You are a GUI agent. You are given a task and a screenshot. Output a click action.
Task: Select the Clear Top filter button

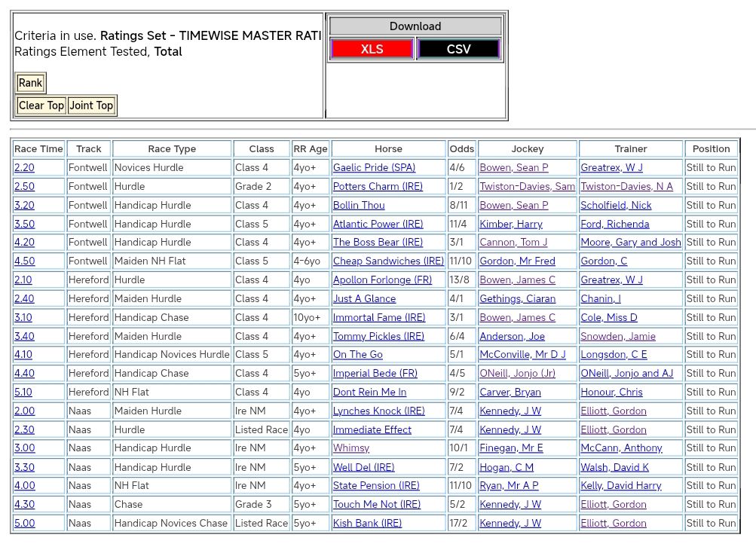pyautogui.click(x=41, y=105)
